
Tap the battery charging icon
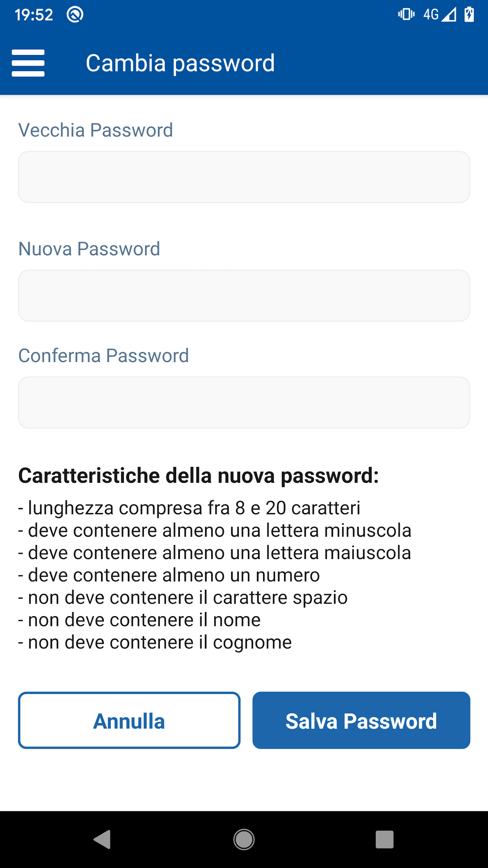(x=469, y=15)
